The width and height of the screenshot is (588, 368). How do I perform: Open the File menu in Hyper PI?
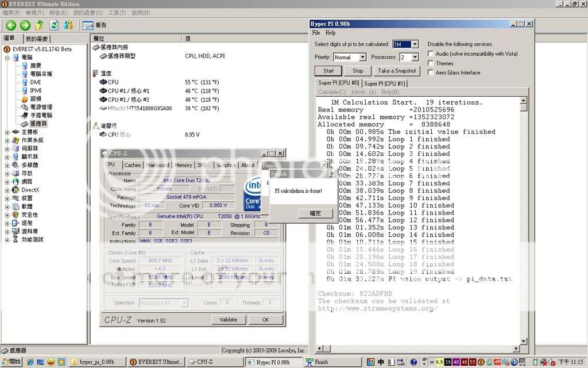pyautogui.click(x=316, y=33)
